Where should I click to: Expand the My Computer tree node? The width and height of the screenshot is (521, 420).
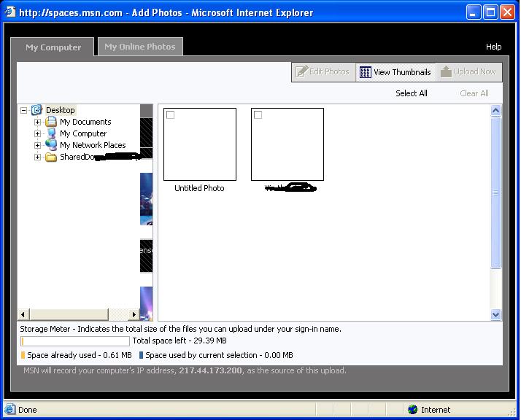(38, 133)
